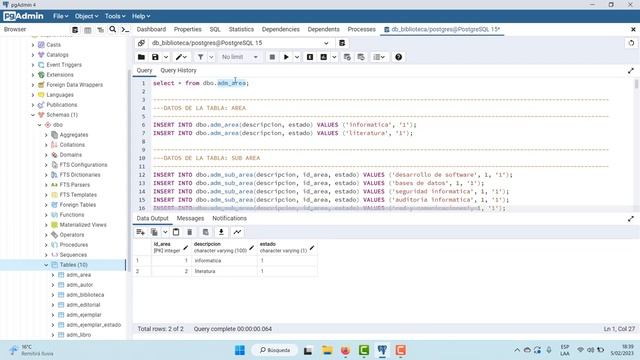This screenshot has width=640, height=360.
Task: Select the adm_biblioteca table
Action: tap(85, 295)
